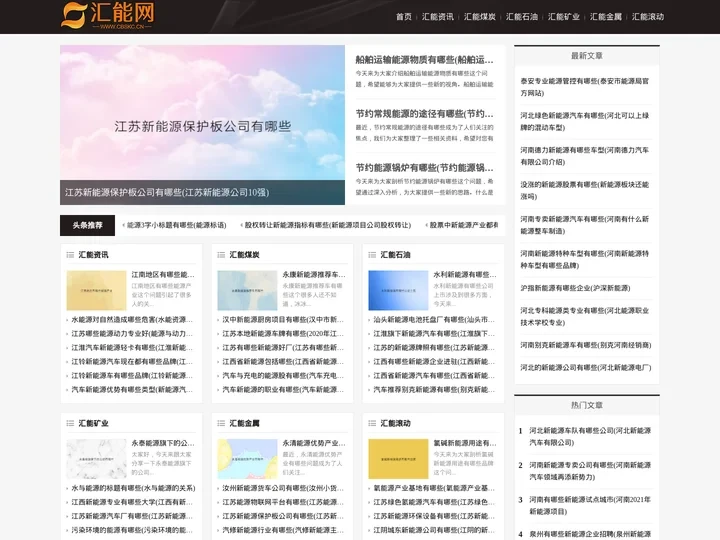This screenshot has height=540, width=720.
Task: Open article 船舶运输能源物质有哪些
Action: [424, 60]
